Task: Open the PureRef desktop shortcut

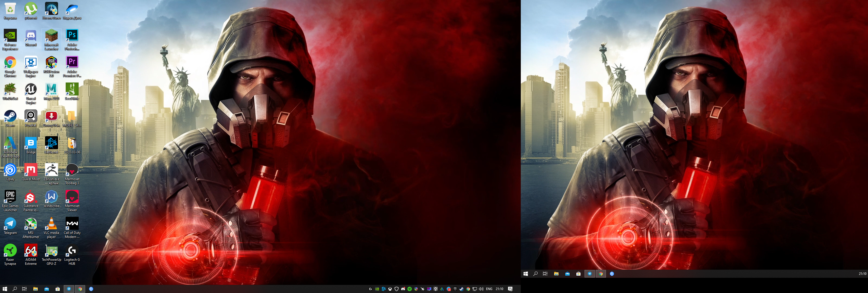Action: [31, 118]
